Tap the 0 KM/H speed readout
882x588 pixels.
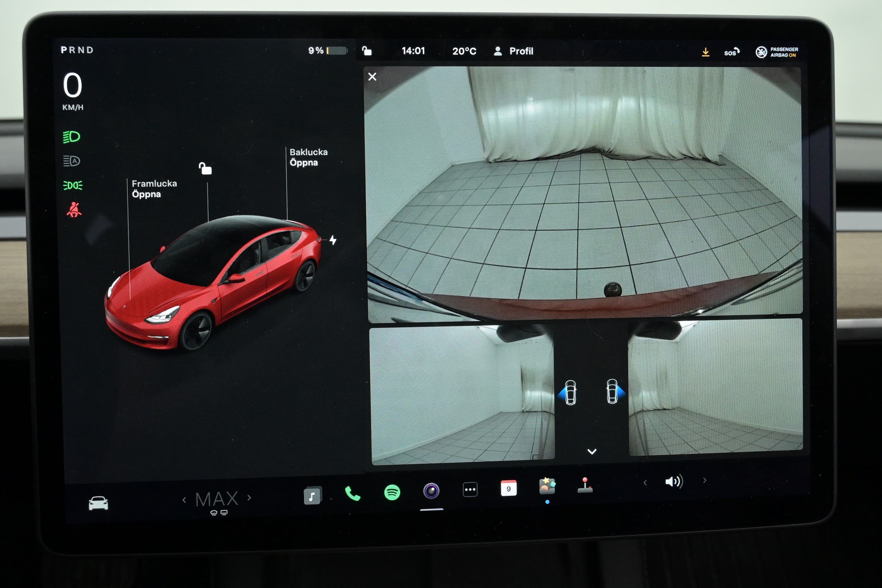point(72,91)
